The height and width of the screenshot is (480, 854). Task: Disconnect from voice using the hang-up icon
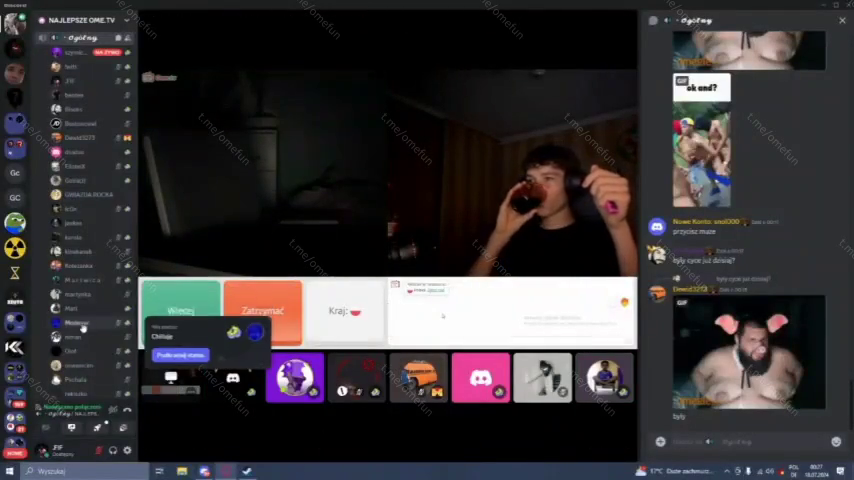click(x=127, y=410)
